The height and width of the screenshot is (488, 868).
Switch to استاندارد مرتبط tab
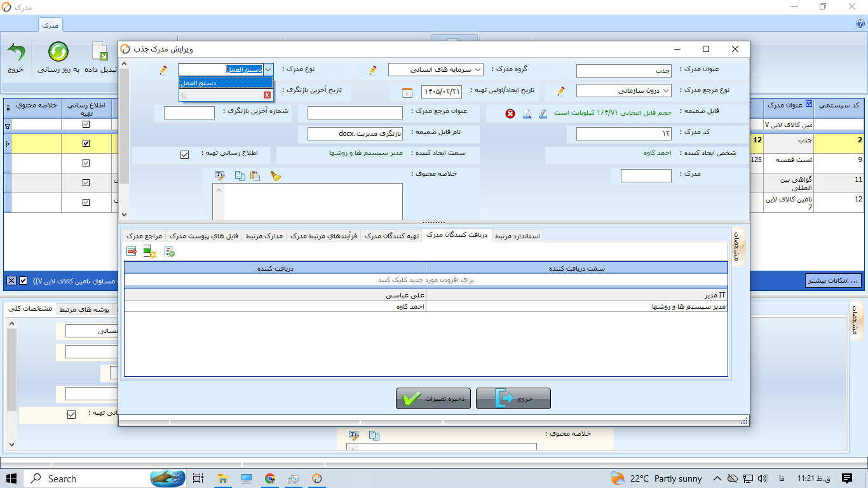pyautogui.click(x=517, y=236)
